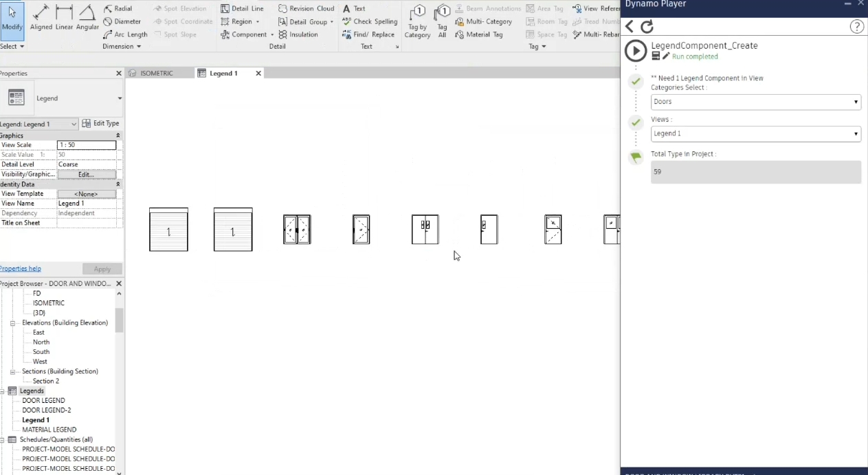Click the Revision Cloud tool
Screen dimensions: 868x475
(307, 8)
